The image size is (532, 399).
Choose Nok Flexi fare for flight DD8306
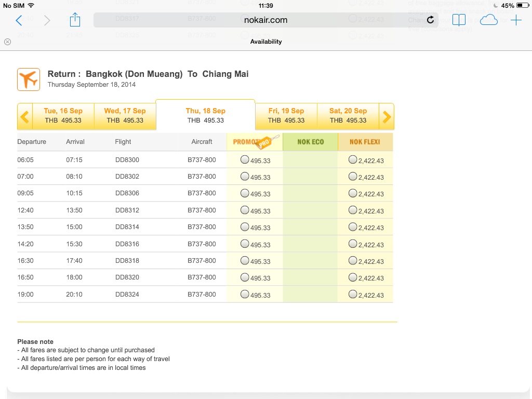click(x=353, y=193)
